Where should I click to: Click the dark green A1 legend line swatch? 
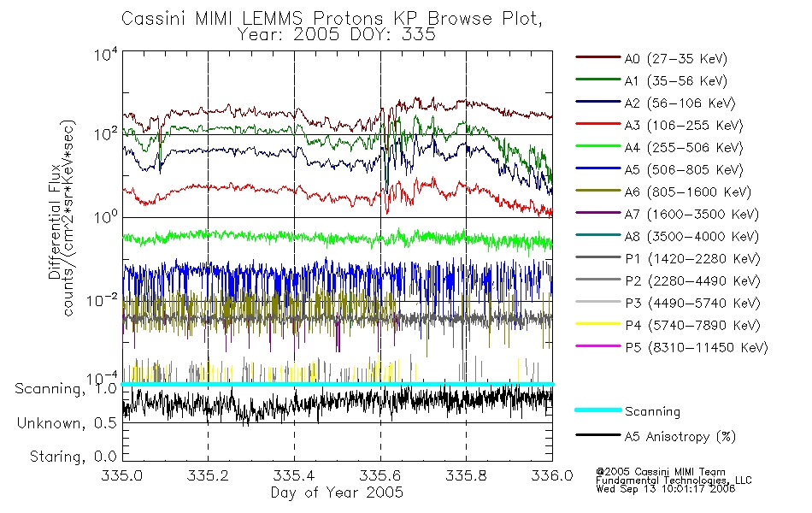pos(597,80)
